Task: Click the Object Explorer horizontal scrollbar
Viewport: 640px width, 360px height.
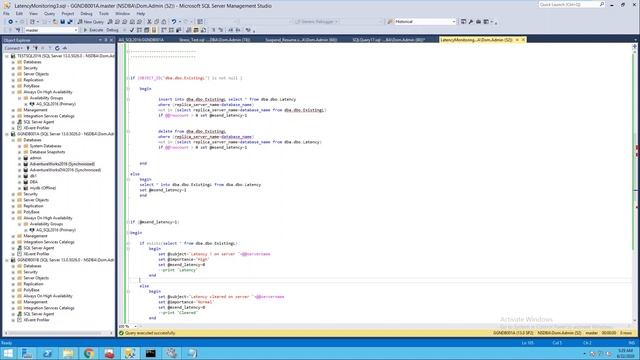Action: [58, 333]
